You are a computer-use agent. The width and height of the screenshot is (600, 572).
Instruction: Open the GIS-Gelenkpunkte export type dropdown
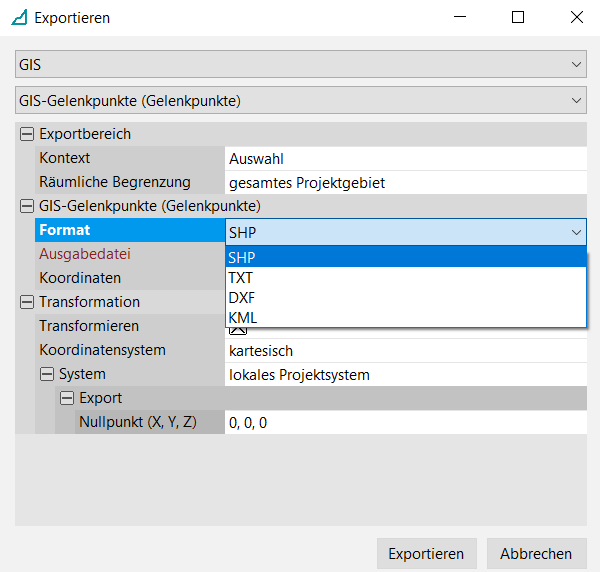(x=300, y=100)
